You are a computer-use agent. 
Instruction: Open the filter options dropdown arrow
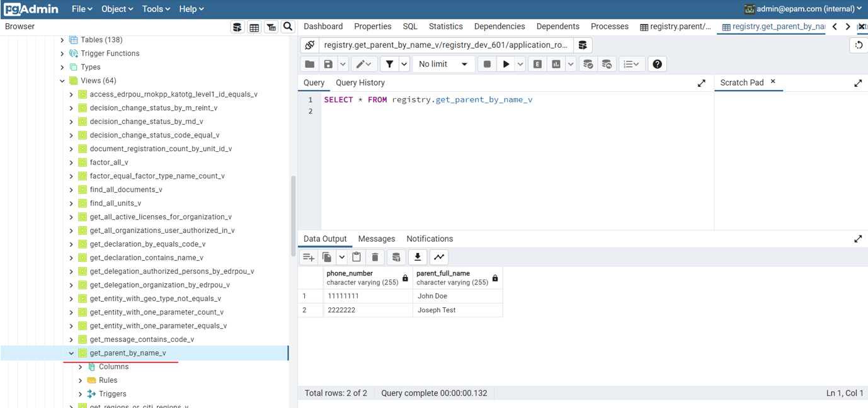404,64
